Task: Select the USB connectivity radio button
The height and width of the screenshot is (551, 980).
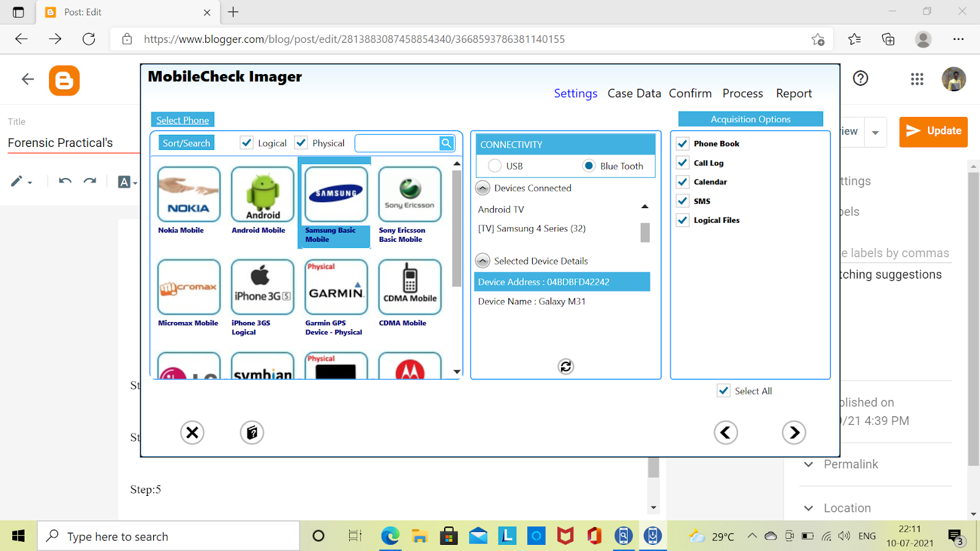Action: click(x=495, y=166)
